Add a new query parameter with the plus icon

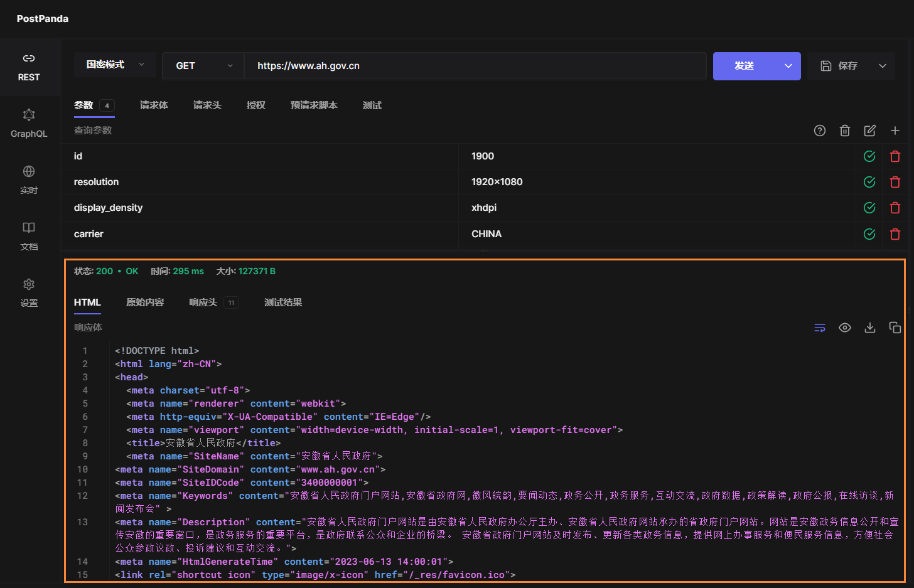895,131
